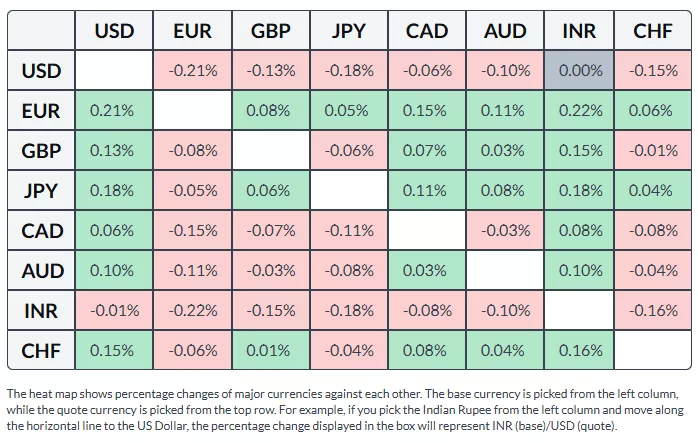Select the CHF row, GBP column 0.01% cell
Image resolution: width=698 pixels, height=443 pixels.
click(x=270, y=351)
